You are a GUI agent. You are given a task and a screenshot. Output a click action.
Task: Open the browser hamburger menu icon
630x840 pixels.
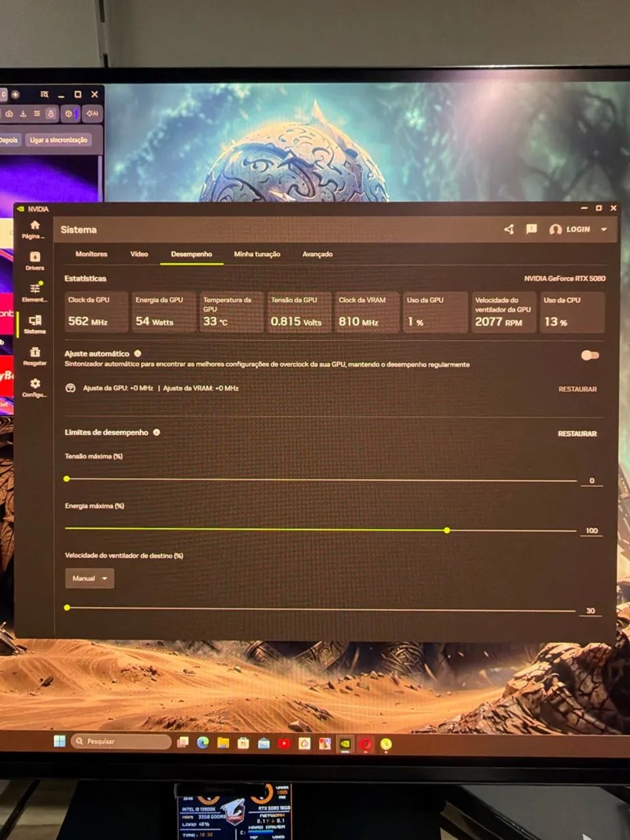37,114
